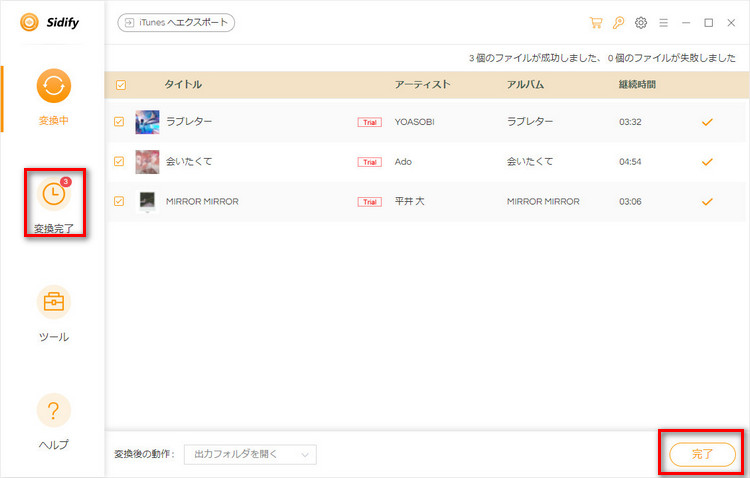Open the shopping cart purchase icon
This screenshot has width=750, height=478.
coord(596,22)
